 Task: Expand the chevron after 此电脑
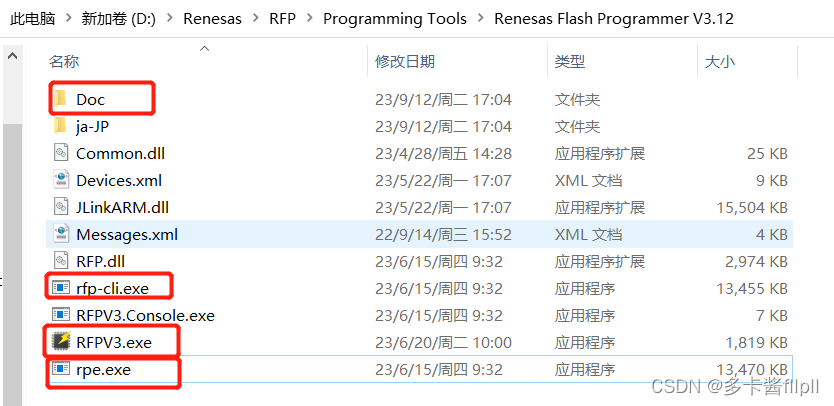pos(69,19)
